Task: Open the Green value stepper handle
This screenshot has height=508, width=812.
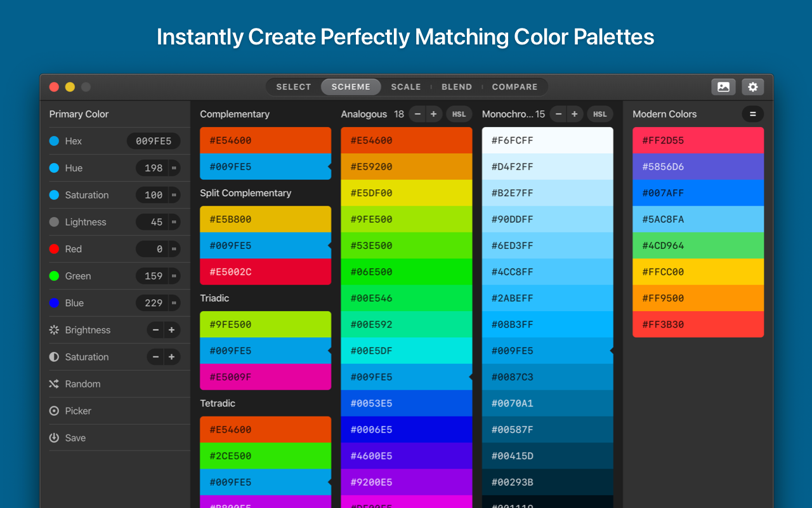Action: (x=173, y=276)
